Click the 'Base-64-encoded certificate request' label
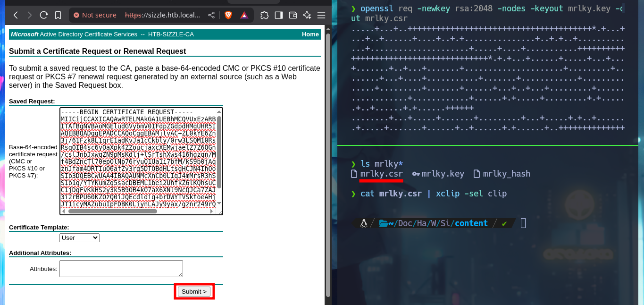 (33, 161)
